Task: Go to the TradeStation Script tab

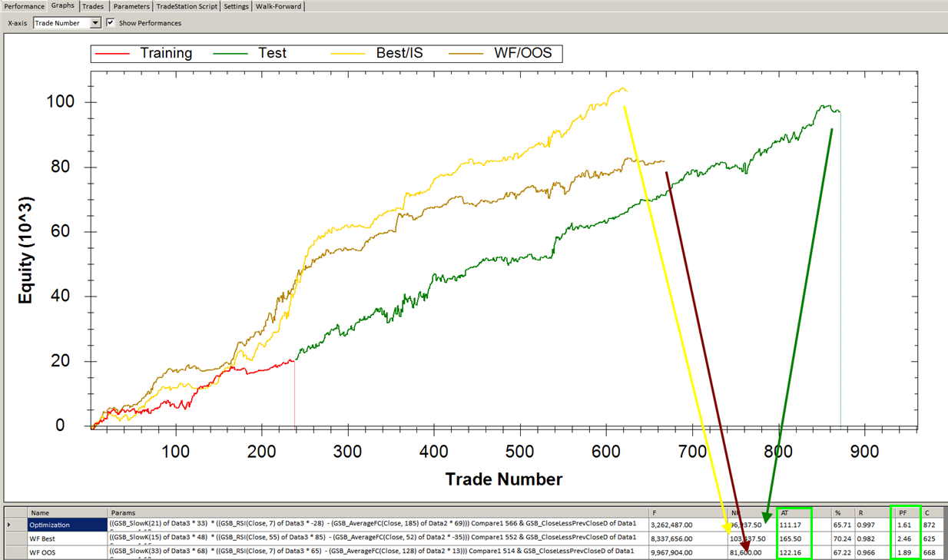Action: [187, 6]
